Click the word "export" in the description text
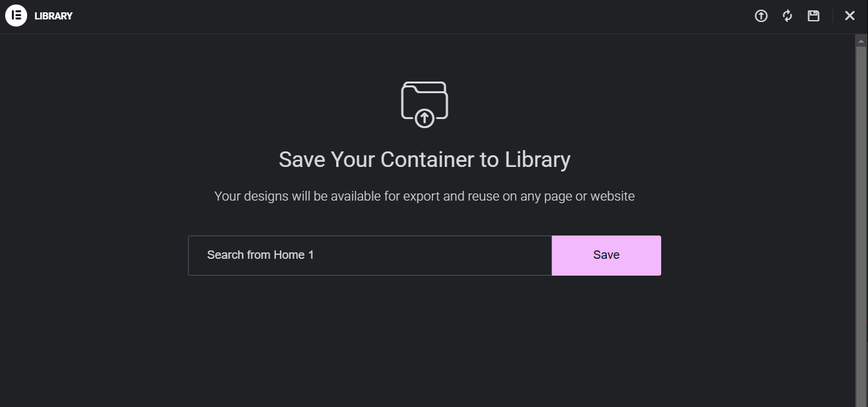868x407 pixels. 421,196
